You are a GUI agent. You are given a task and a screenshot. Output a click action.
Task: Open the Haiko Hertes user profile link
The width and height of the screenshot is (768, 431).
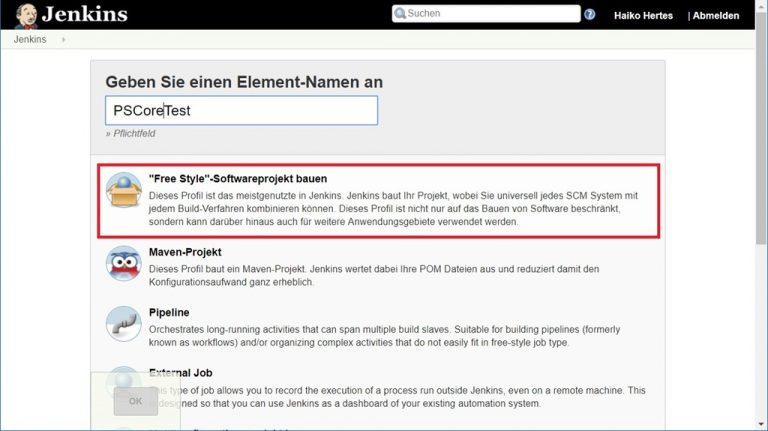click(643, 16)
